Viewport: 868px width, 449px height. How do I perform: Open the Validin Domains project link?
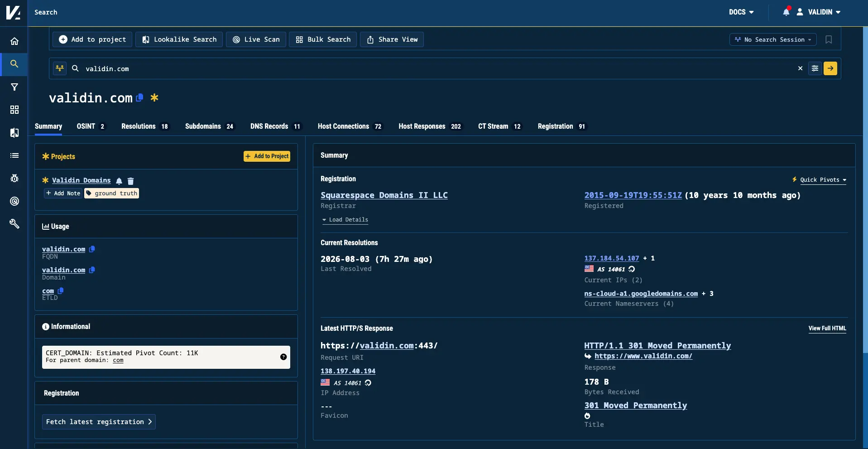coord(82,180)
